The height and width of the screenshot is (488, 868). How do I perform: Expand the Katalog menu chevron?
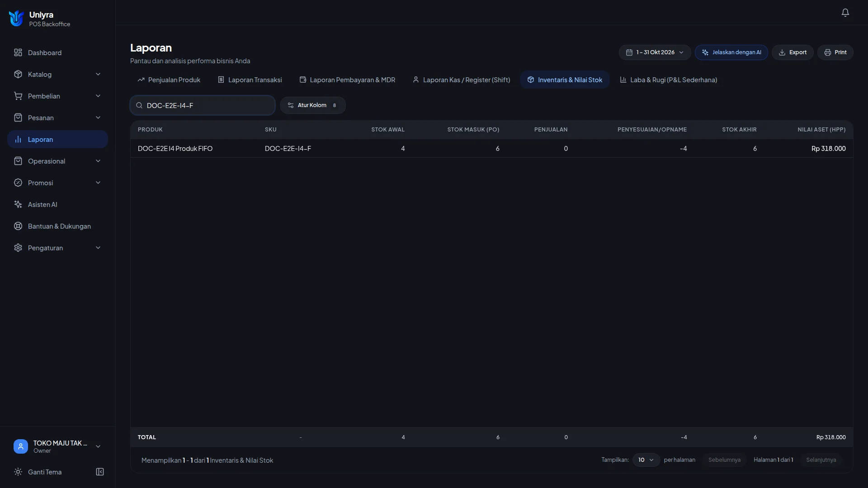[x=98, y=74]
